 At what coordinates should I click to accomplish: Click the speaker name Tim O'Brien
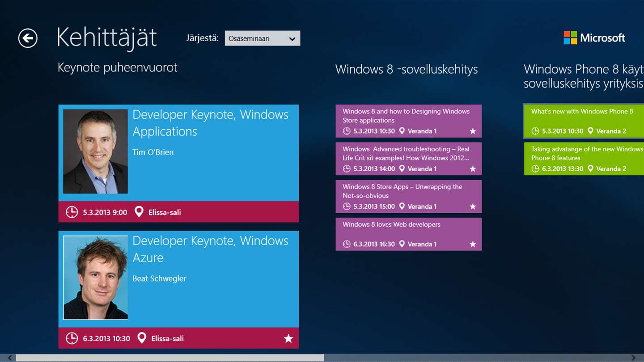153,152
